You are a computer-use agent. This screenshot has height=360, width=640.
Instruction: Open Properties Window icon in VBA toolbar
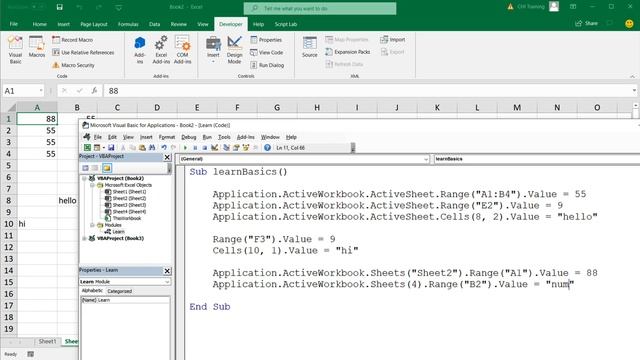pos(236,148)
